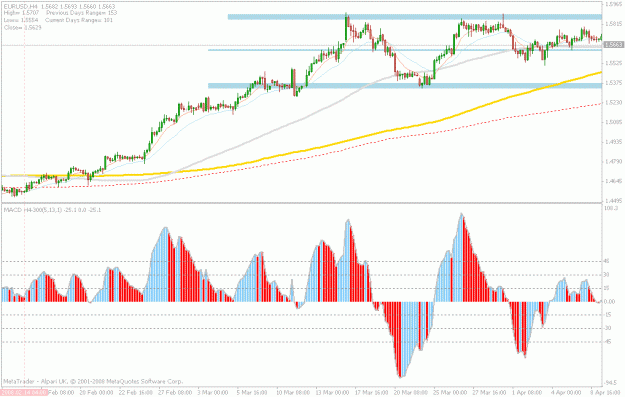Select the 'Close= 1.5629' text

coord(23,28)
